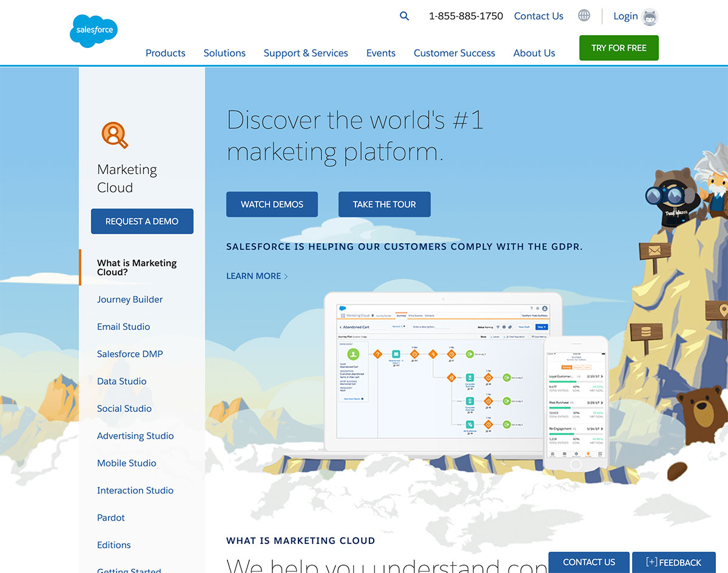This screenshot has width=728, height=573.
Task: Open the Solutions menu
Action: point(224,53)
